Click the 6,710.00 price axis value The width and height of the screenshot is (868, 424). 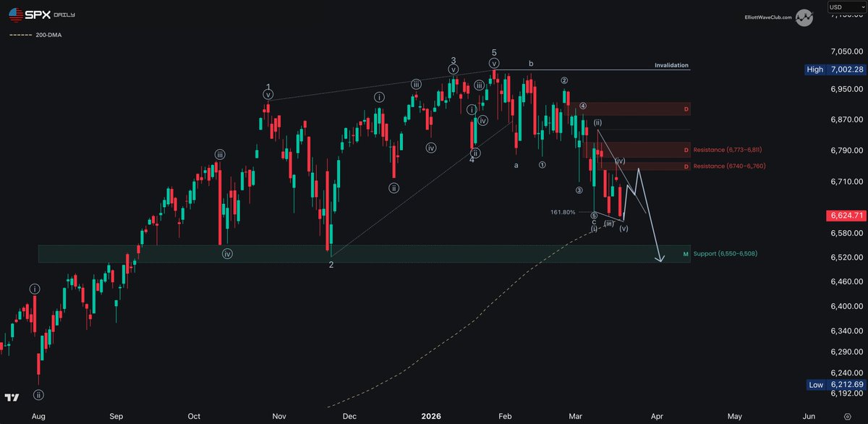point(846,182)
